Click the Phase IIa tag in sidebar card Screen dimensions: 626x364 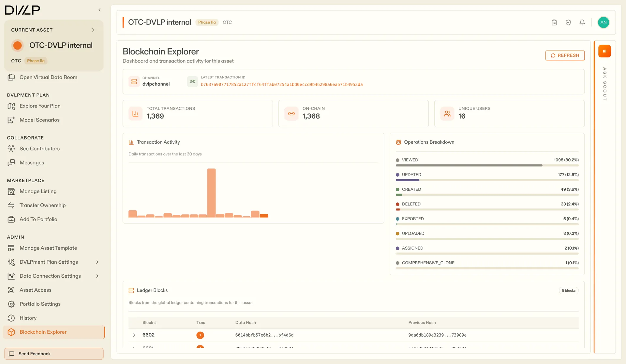[36, 61]
